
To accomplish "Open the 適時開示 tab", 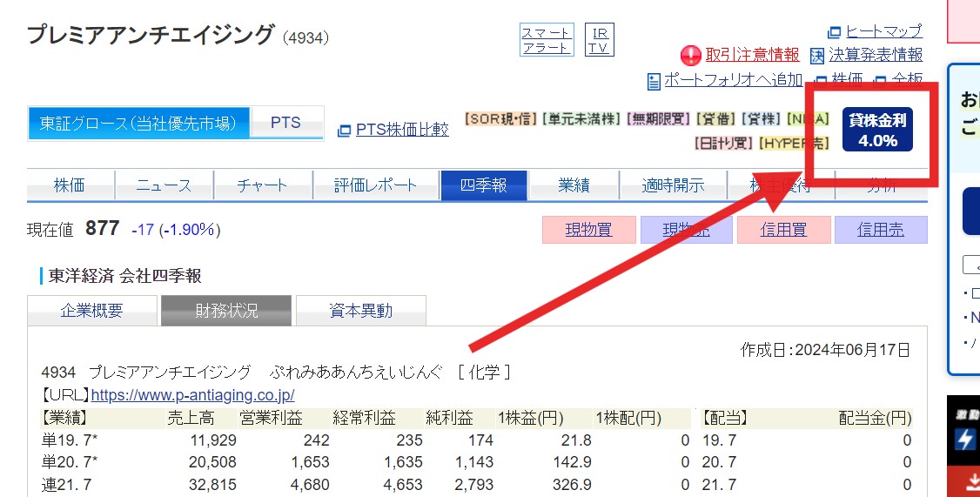I will pyautogui.click(x=673, y=185).
